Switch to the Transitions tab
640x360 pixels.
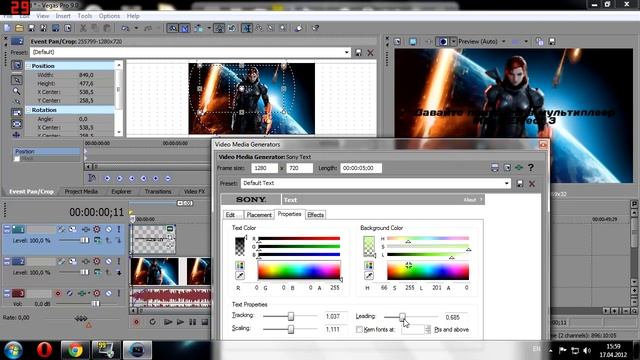coord(158,191)
